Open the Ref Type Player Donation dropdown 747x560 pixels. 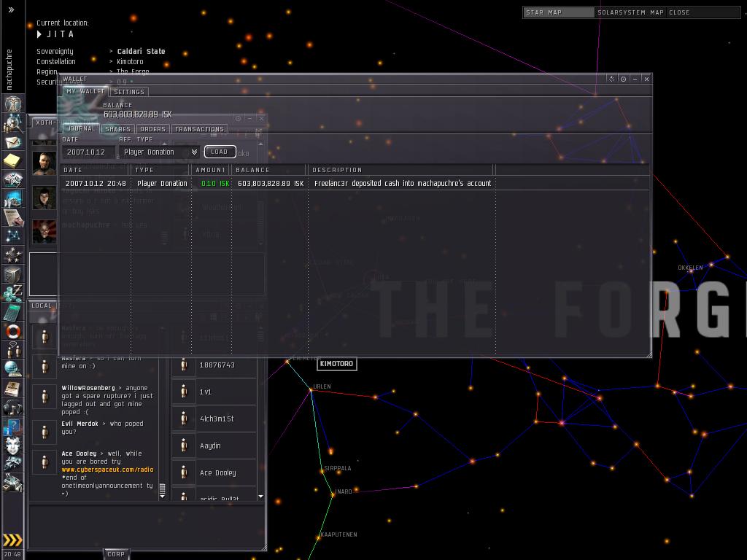click(160, 152)
